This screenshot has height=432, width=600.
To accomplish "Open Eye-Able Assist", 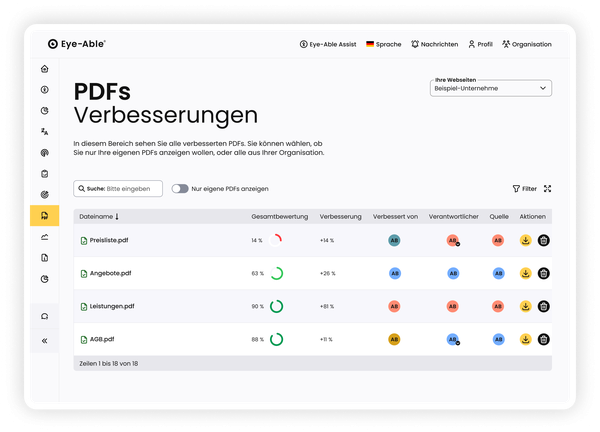I will 328,44.
